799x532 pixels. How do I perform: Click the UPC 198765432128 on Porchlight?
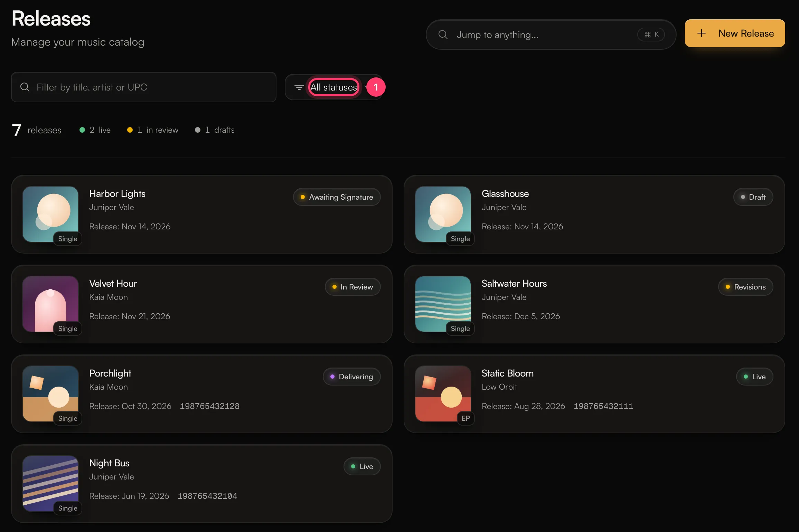coord(210,406)
